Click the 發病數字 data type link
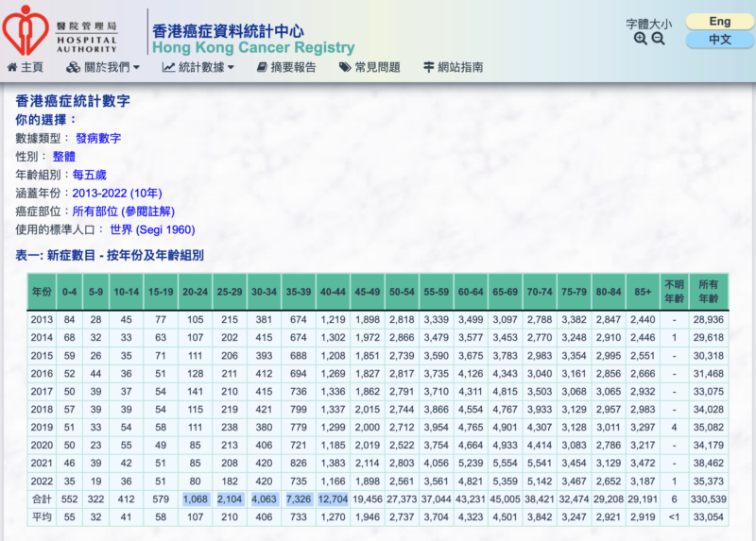Image resolution: width=756 pixels, height=541 pixels. (x=98, y=138)
